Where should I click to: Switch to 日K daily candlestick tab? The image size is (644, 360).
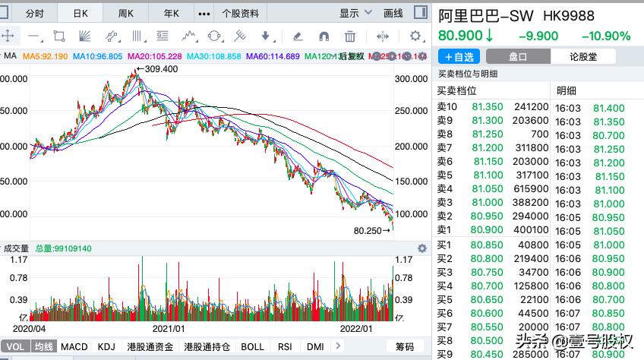pos(80,14)
